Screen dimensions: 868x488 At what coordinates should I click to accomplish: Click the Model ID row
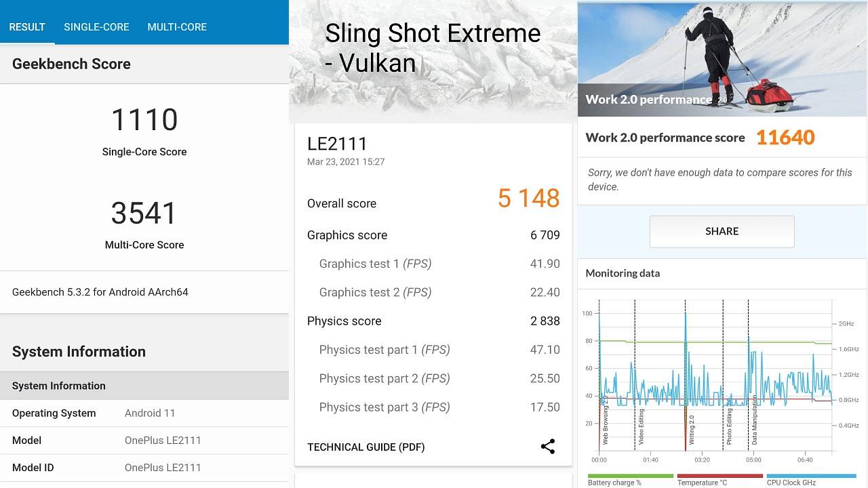point(144,468)
